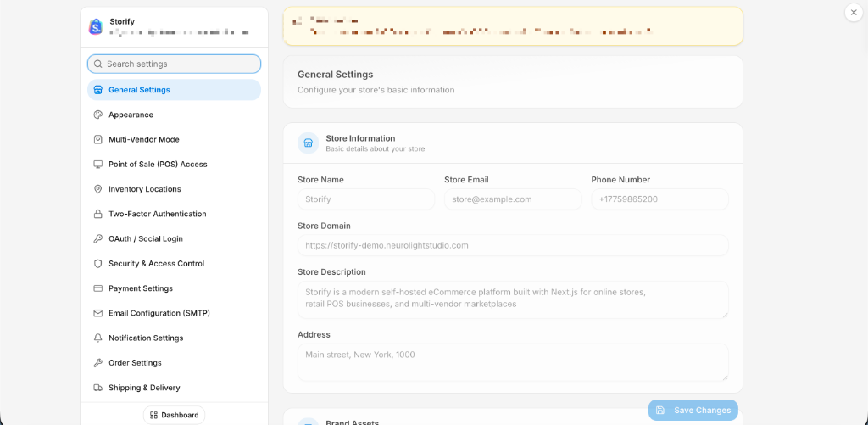Click the Phone Number input field

tap(659, 199)
